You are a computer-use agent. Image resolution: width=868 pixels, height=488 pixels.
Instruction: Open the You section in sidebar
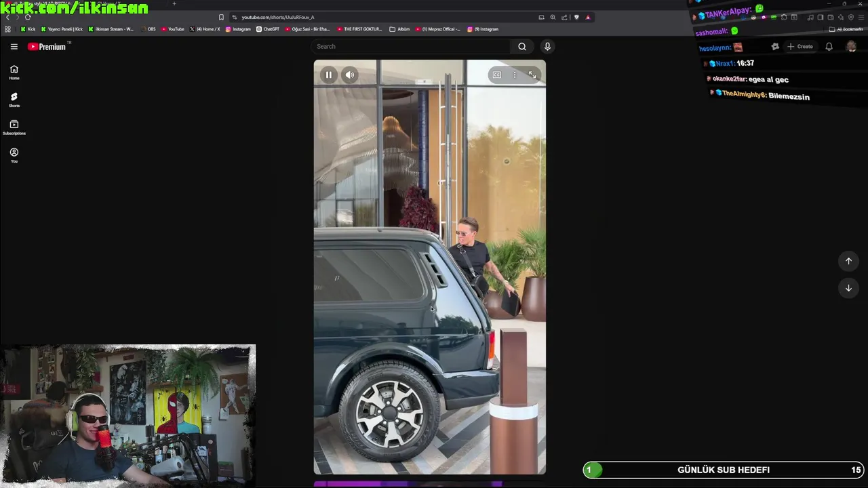pyautogui.click(x=14, y=155)
